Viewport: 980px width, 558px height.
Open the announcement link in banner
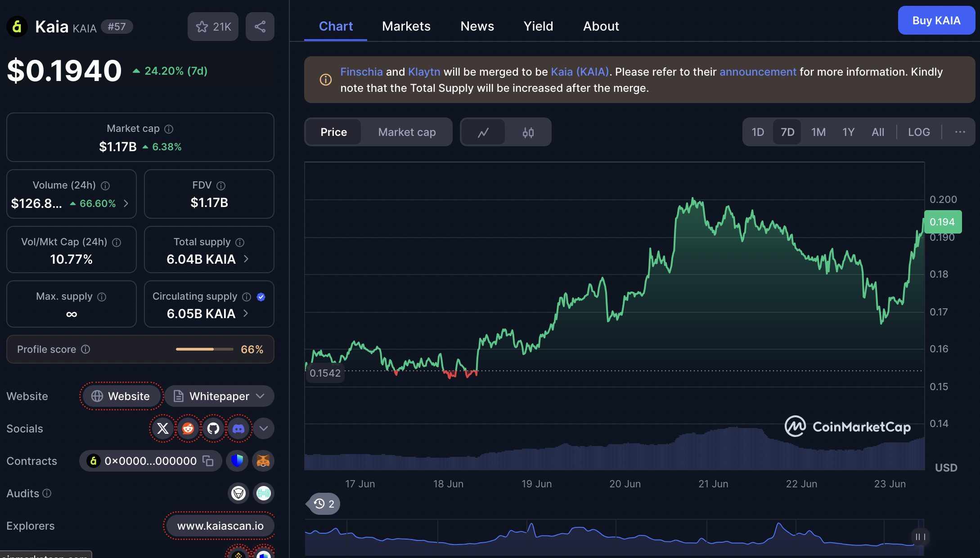[x=758, y=72]
